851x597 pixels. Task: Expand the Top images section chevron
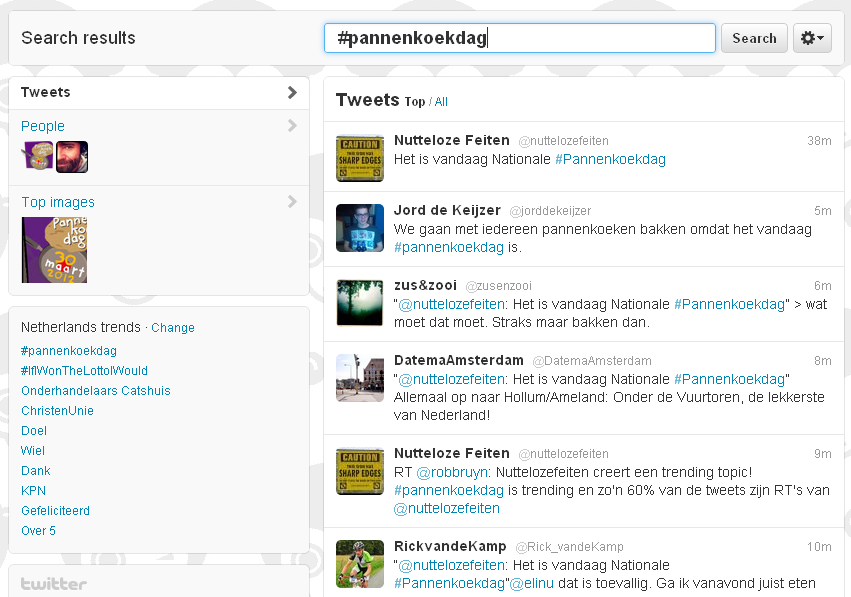coord(292,202)
